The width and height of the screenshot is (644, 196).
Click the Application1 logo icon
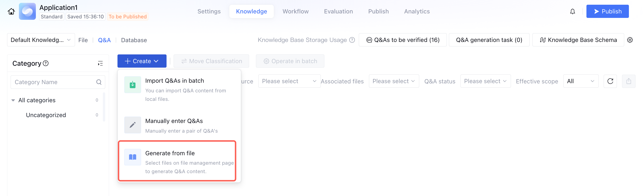28,12
